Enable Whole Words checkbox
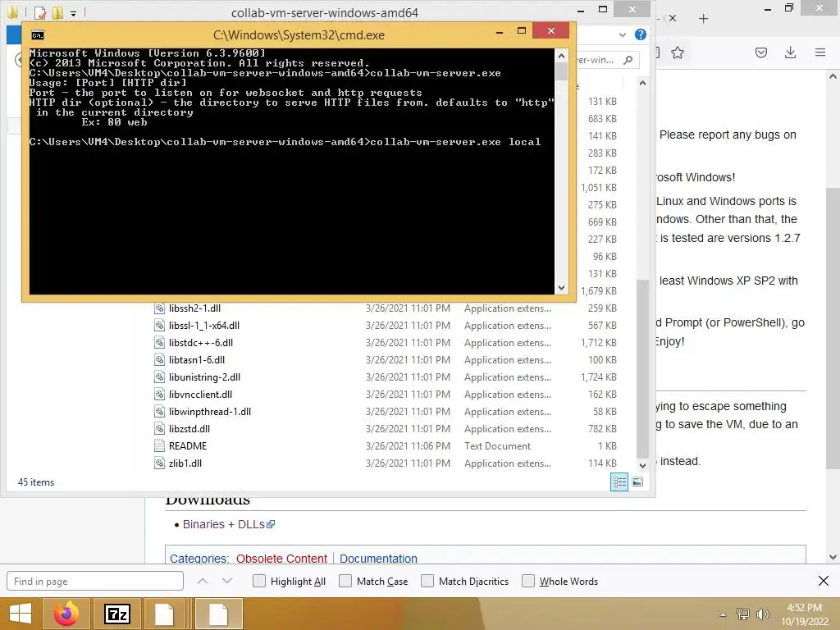Image resolution: width=840 pixels, height=630 pixels. [527, 581]
